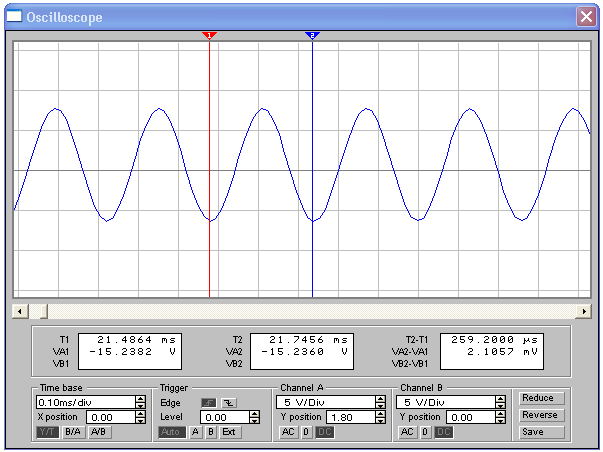Click the X position 0.00 field
This screenshot has height=452, width=603.
click(111, 417)
